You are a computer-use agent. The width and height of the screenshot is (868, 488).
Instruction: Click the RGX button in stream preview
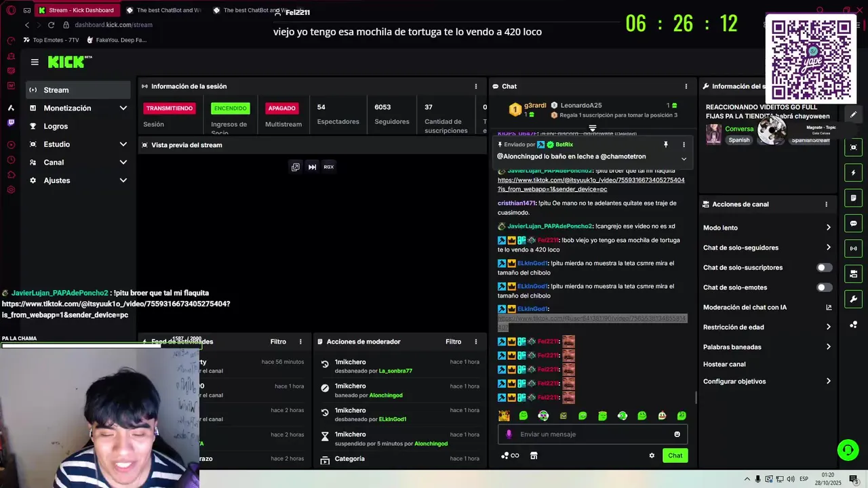(329, 167)
